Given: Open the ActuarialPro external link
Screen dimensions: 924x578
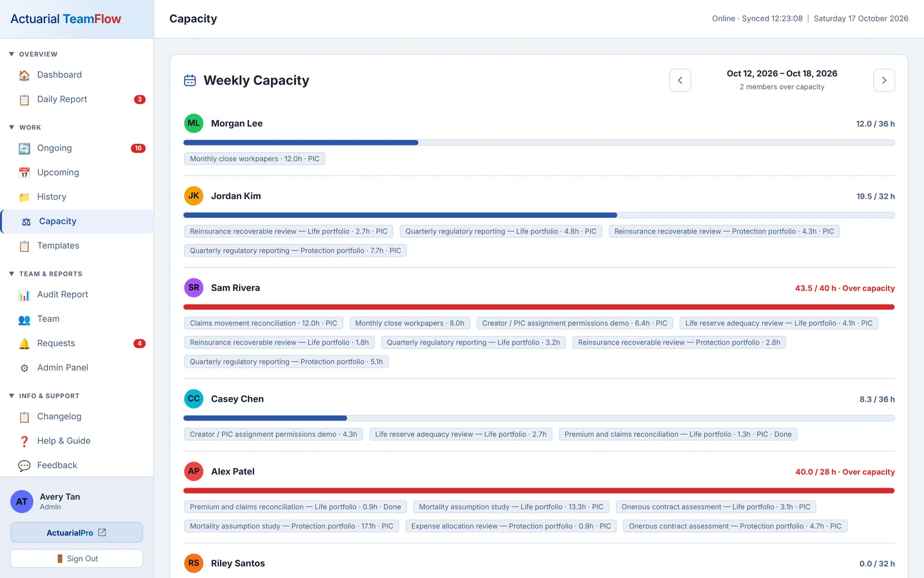Looking at the screenshot, I should tap(77, 532).
